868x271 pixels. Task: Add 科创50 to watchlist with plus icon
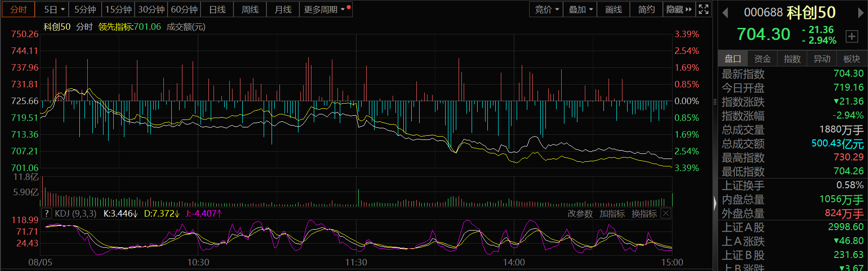point(852,36)
